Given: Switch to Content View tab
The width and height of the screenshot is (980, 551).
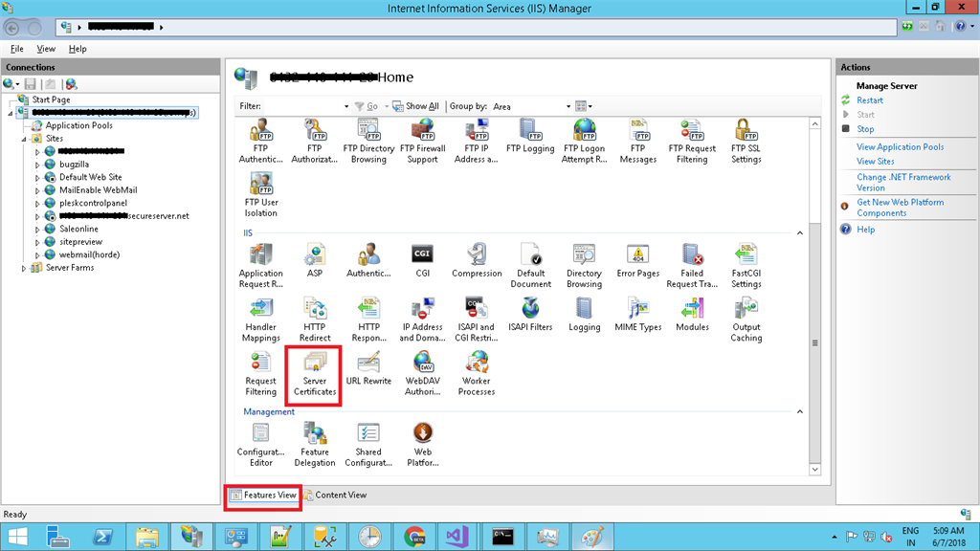Looking at the screenshot, I should tap(335, 496).
